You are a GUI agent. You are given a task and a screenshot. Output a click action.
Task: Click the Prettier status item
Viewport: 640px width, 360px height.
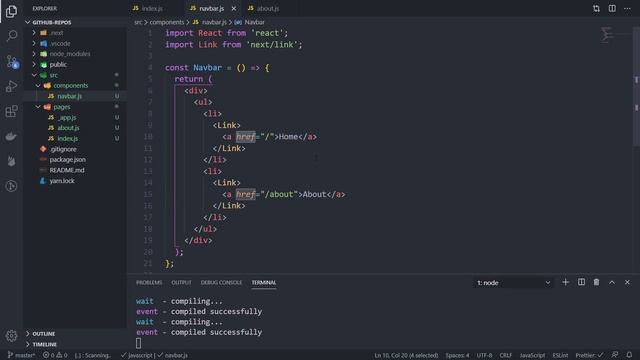[x=589, y=355]
